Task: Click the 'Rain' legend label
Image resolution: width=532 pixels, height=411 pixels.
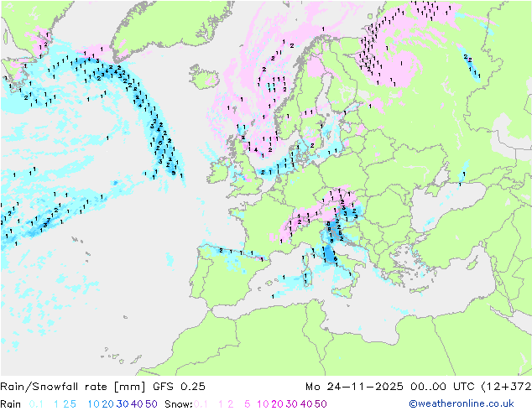Action: point(11,404)
